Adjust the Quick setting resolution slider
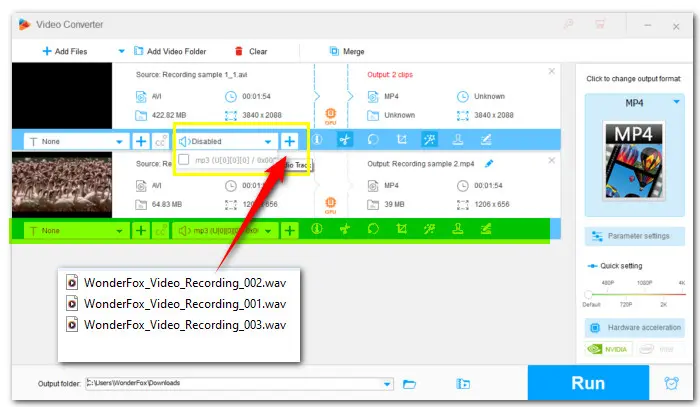This screenshot has height=407, width=700. tap(588, 294)
